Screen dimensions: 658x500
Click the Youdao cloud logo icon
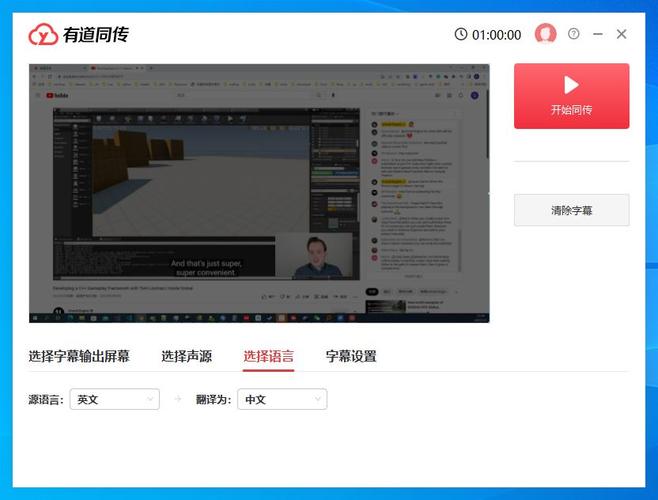43,34
